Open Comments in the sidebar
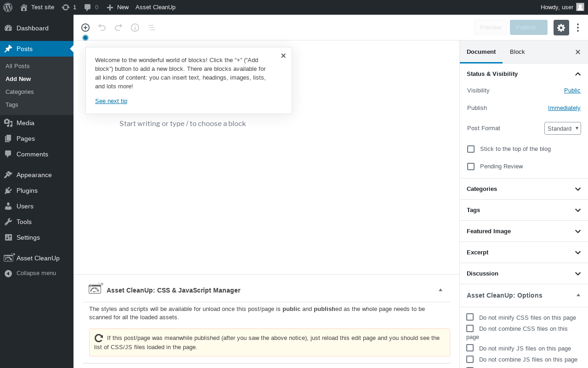Viewport: 588px width, 368px height. point(37,154)
